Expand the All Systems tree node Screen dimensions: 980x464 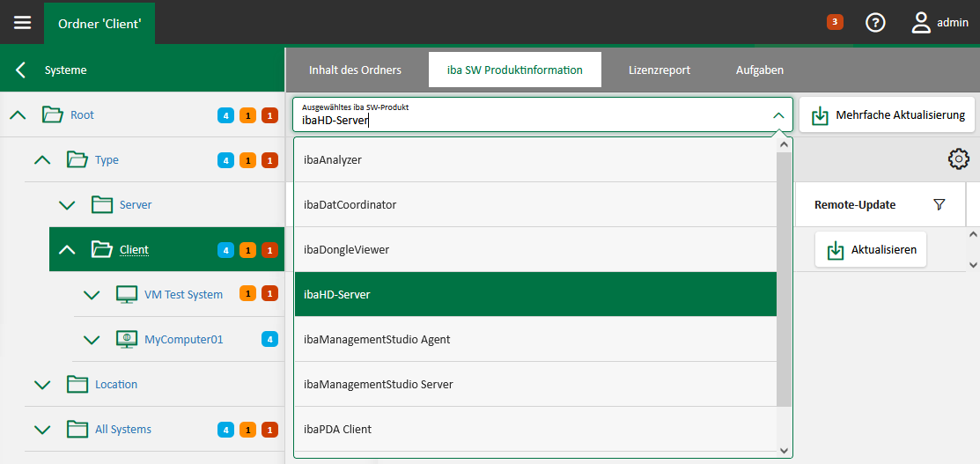tap(42, 430)
